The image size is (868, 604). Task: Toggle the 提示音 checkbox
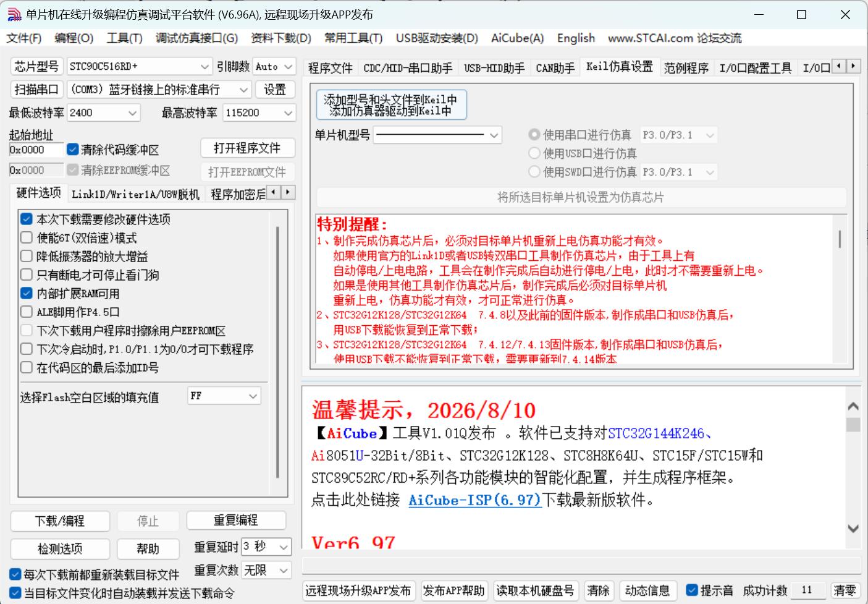click(x=692, y=590)
